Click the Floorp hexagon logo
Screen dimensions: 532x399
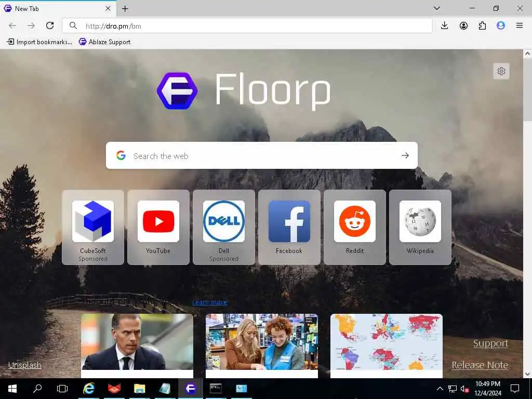coord(177,90)
